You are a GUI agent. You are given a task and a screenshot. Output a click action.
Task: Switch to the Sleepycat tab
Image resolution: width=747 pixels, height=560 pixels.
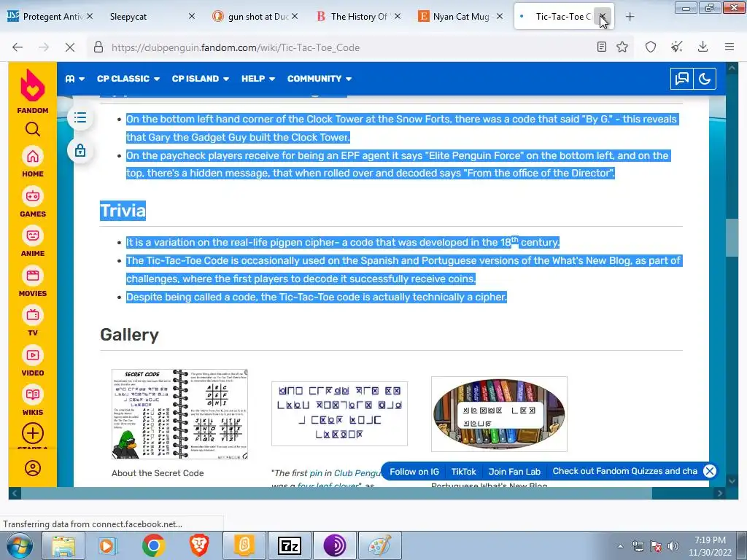(150, 16)
